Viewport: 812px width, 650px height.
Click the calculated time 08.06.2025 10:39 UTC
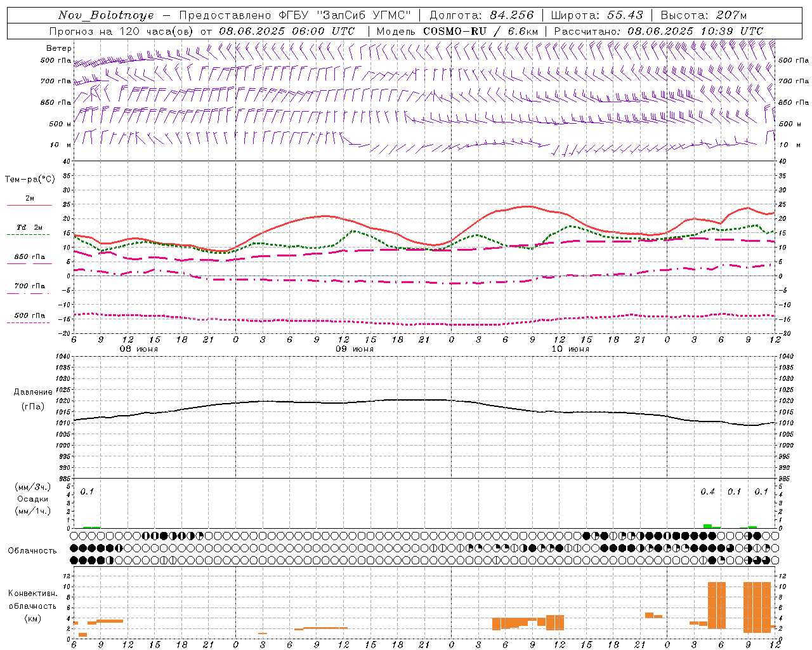coord(695,31)
